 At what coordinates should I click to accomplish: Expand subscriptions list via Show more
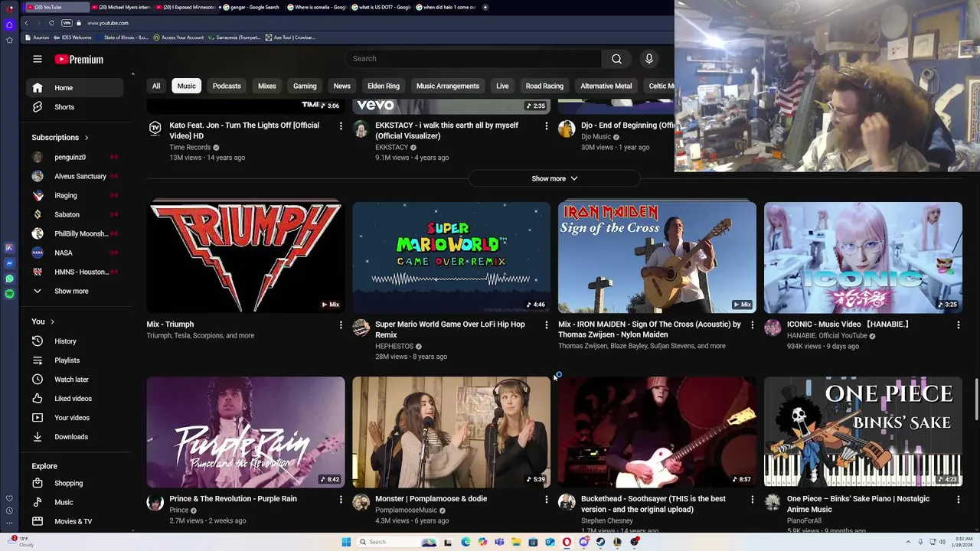[x=75, y=292]
